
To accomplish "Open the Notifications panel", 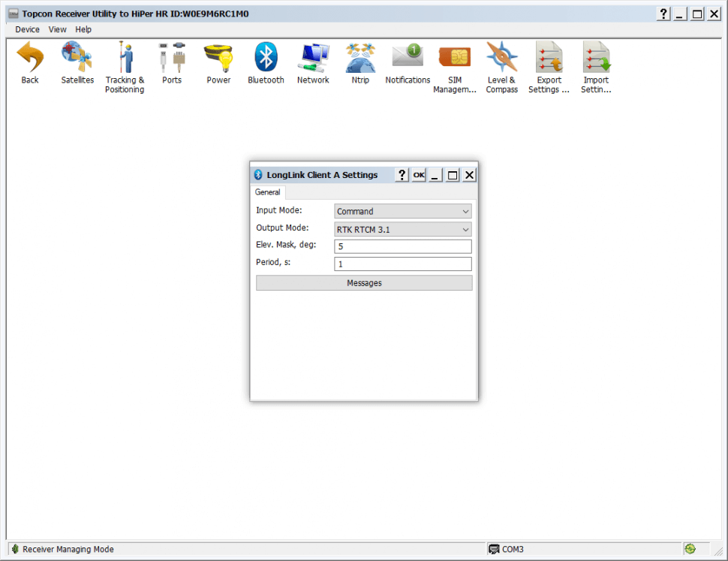I will [x=408, y=62].
